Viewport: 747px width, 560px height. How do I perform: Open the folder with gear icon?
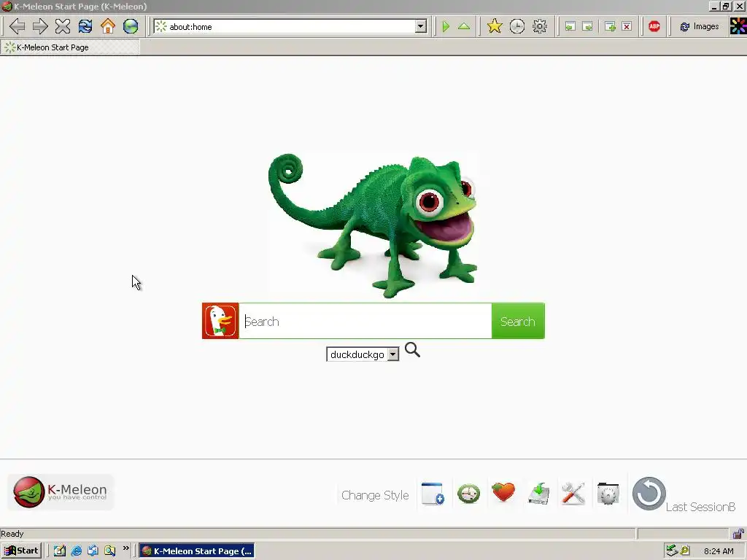608,494
